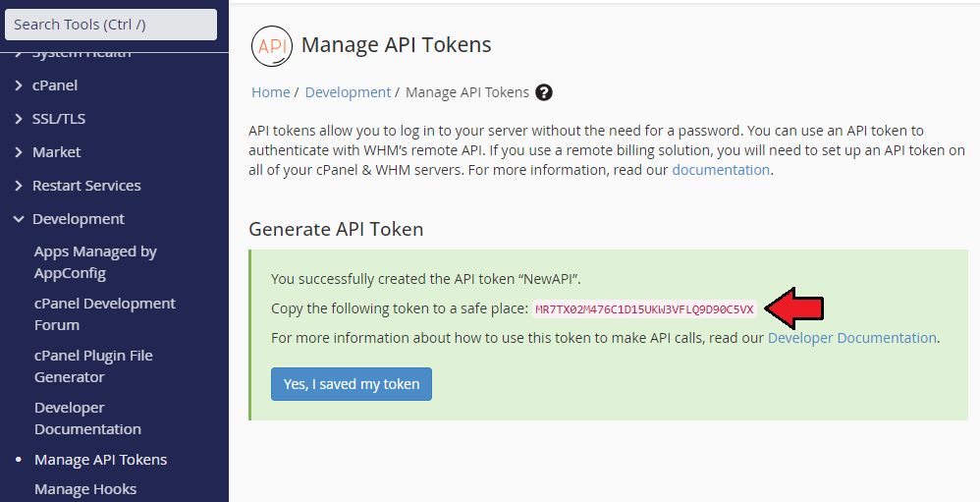Open cPanel Plugin File Generator
Screen dimensions: 980x502
tap(93, 366)
